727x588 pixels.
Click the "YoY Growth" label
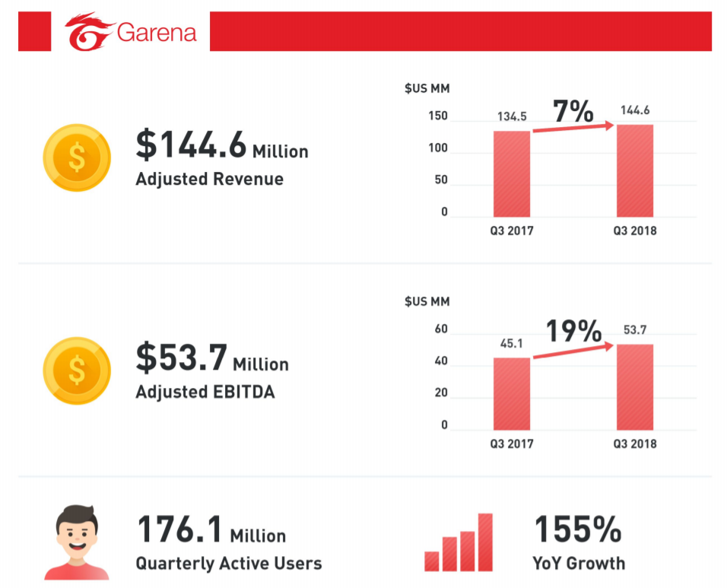579,564
